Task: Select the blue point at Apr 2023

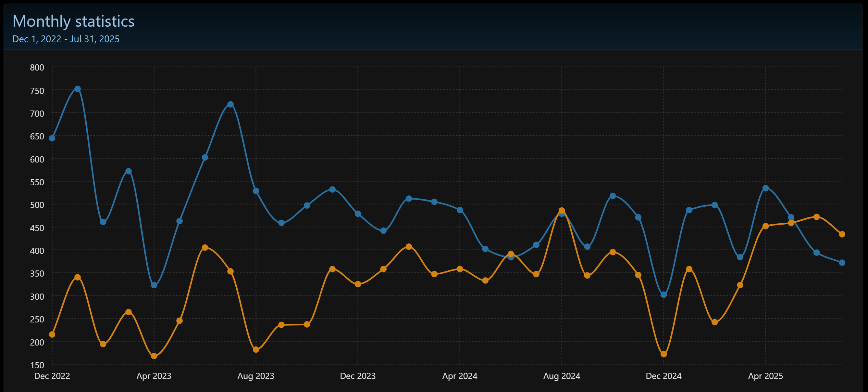Action: (154, 285)
